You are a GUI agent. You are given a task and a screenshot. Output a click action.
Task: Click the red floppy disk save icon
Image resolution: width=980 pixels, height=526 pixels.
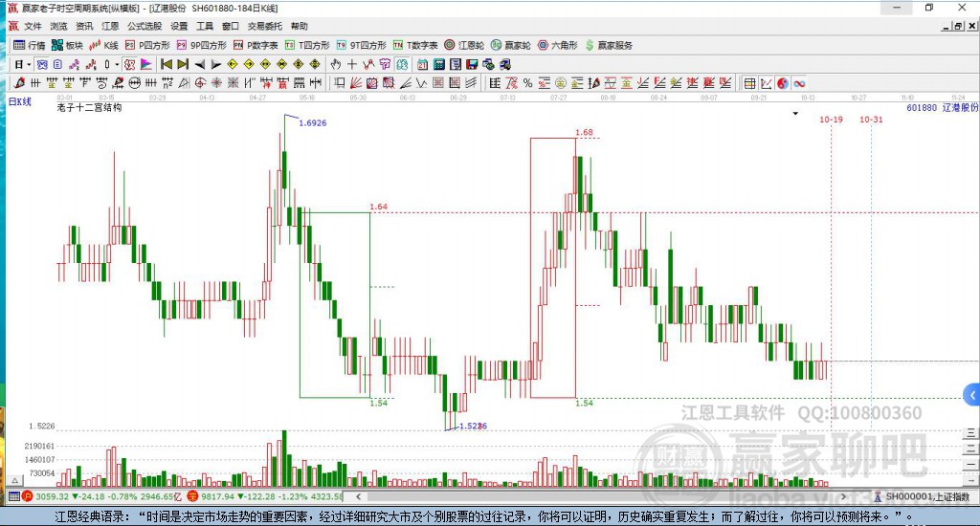(472, 64)
